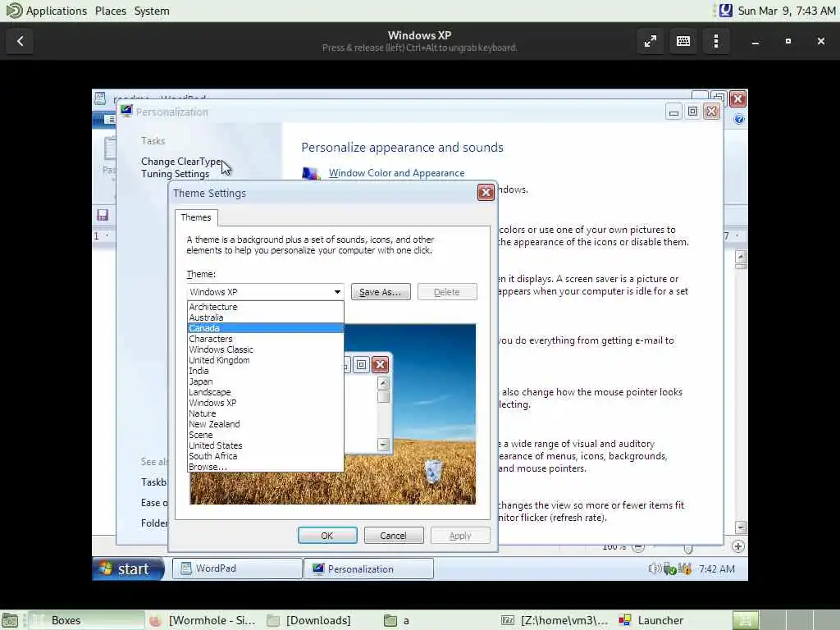Open the Windows start button
The image size is (840, 630).
(x=129, y=568)
